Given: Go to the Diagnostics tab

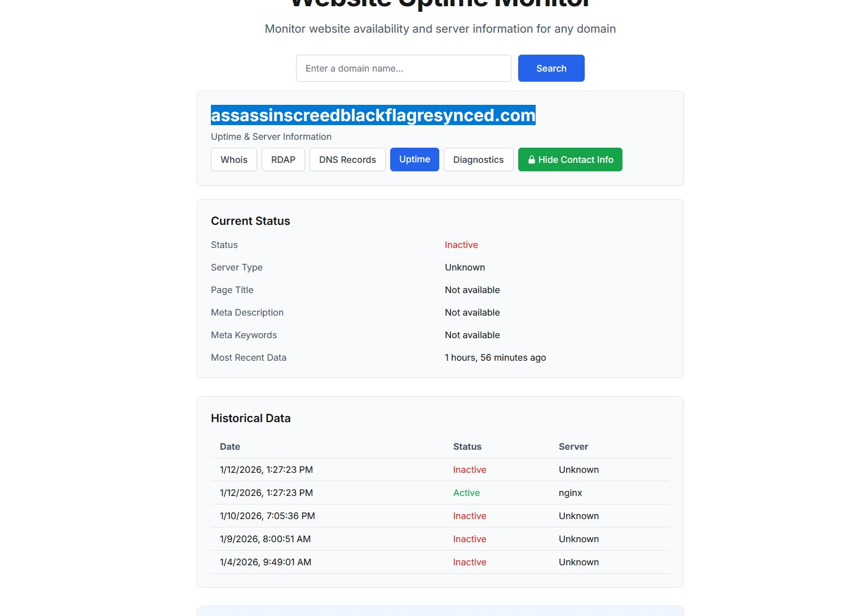Looking at the screenshot, I should 478,160.
